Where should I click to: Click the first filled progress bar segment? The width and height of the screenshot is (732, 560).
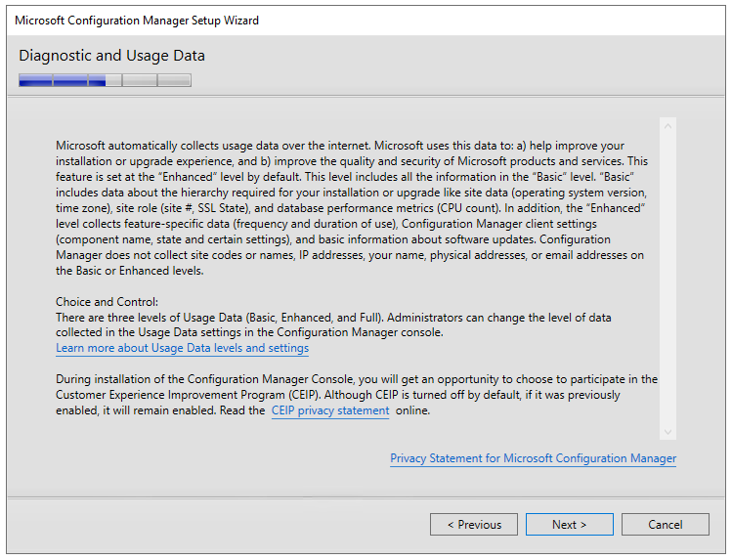pyautogui.click(x=35, y=80)
